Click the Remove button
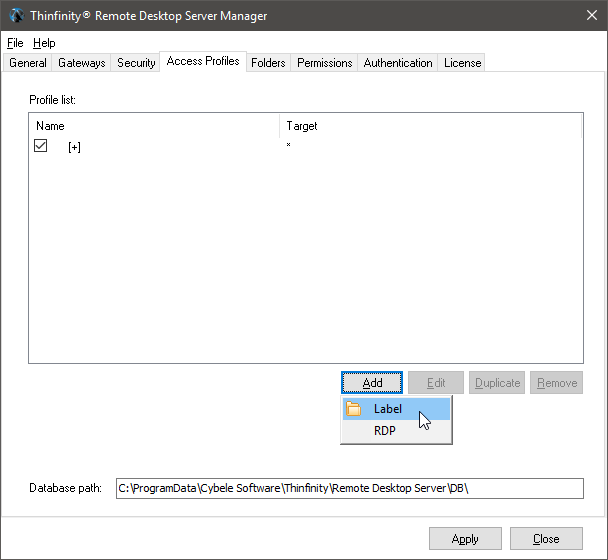 pos(556,383)
